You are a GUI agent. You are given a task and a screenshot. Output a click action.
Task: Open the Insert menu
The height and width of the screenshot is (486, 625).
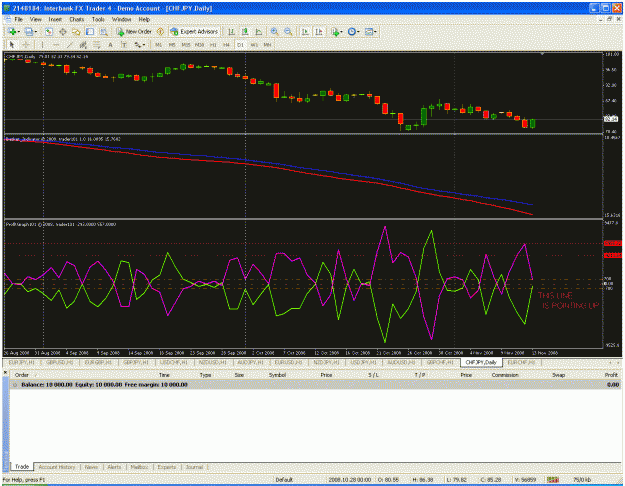[x=55, y=19]
